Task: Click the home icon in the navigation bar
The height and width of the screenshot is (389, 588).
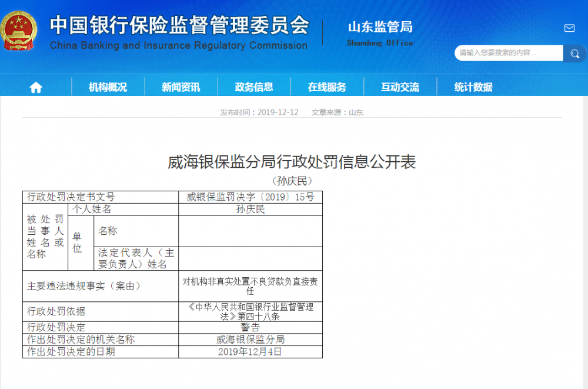Action: 36,86
